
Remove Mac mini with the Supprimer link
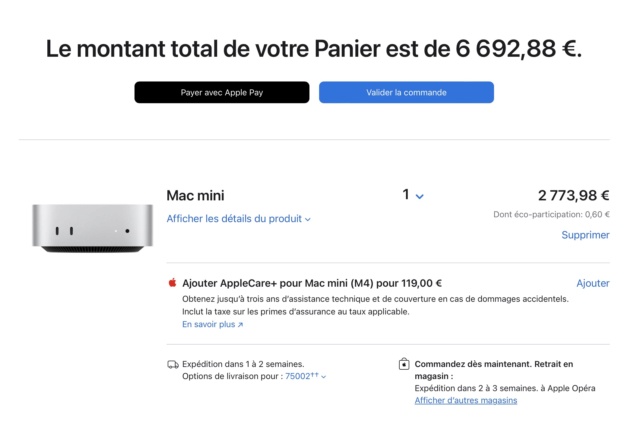pyautogui.click(x=585, y=235)
